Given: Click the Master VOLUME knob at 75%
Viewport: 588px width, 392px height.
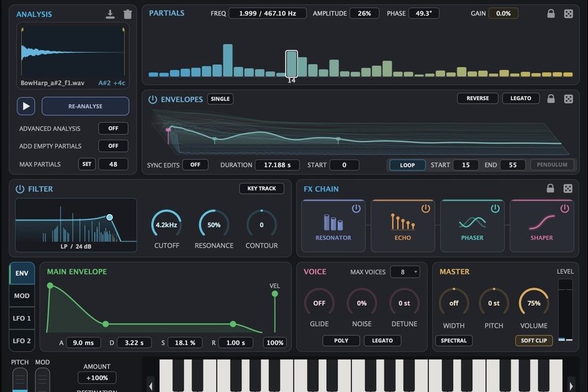Looking at the screenshot, I should (534, 303).
